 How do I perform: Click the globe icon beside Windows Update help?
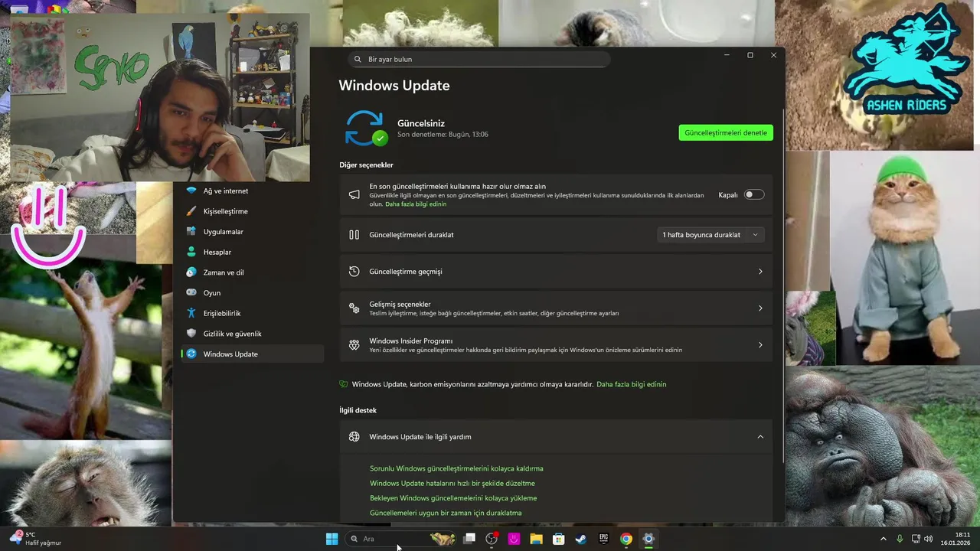coord(354,437)
